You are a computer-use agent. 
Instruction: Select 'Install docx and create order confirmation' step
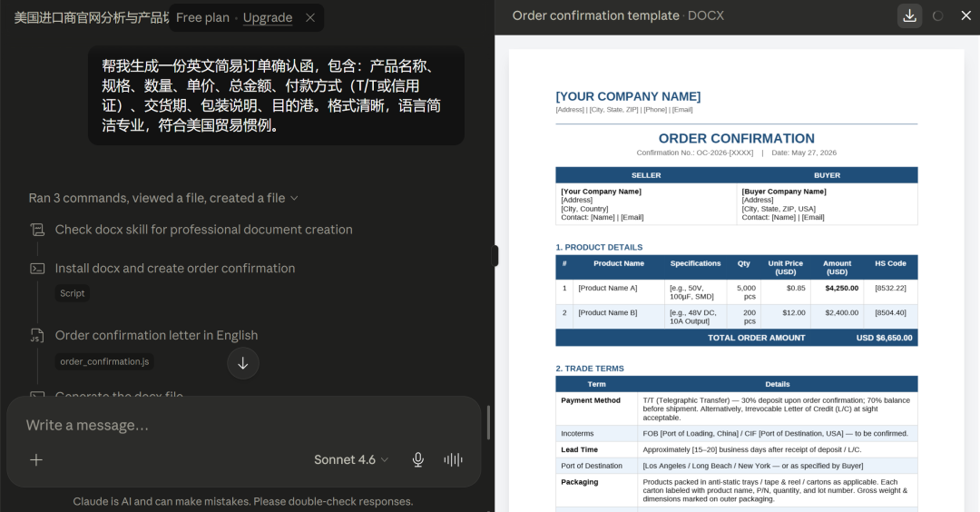pos(175,268)
